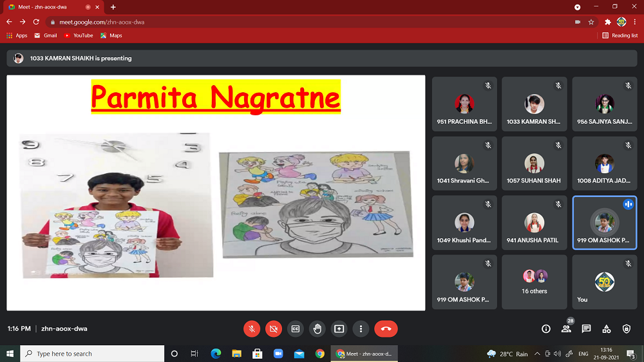Select the Meet zhn-aoox-dwa browser tab

pos(52,7)
